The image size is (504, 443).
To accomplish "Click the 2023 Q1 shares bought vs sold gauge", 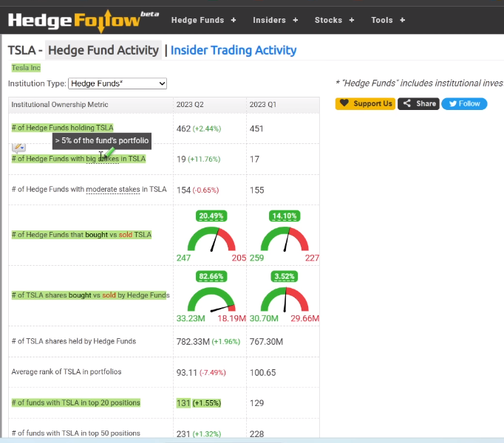I will (x=285, y=299).
